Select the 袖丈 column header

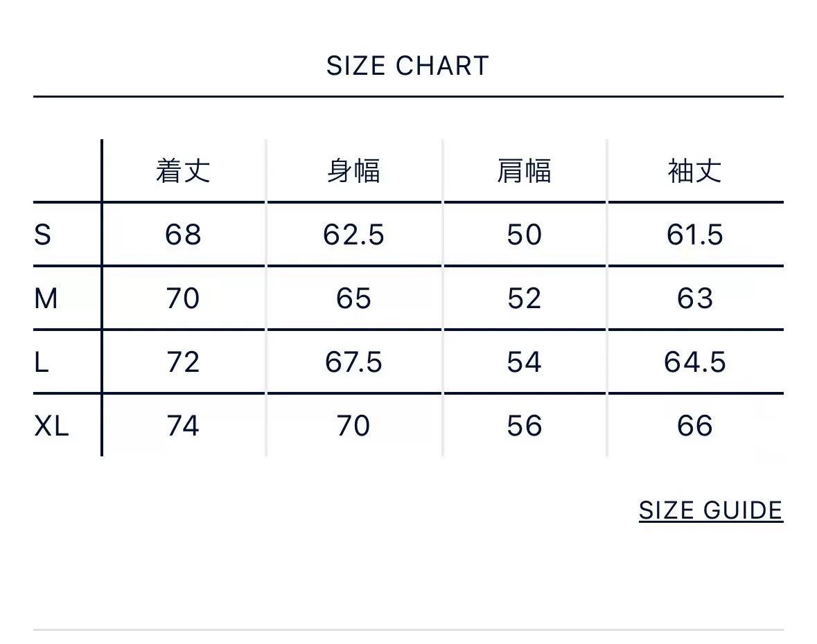(695, 171)
